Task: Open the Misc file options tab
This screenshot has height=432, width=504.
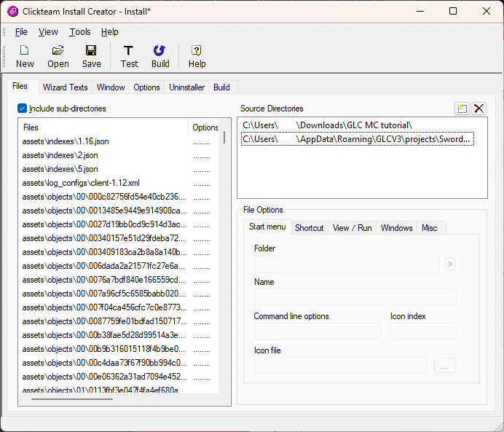Action: pyautogui.click(x=430, y=228)
